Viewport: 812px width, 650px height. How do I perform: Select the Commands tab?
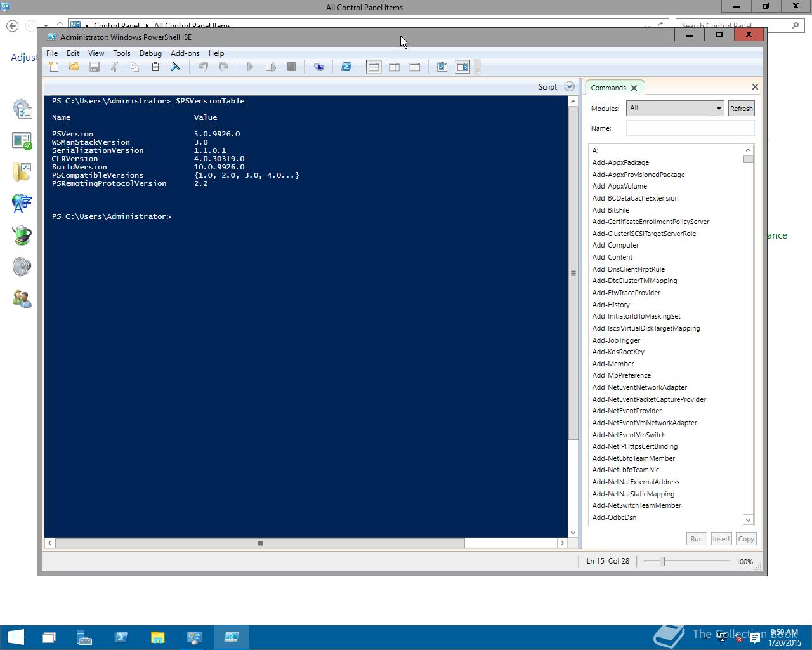point(608,87)
